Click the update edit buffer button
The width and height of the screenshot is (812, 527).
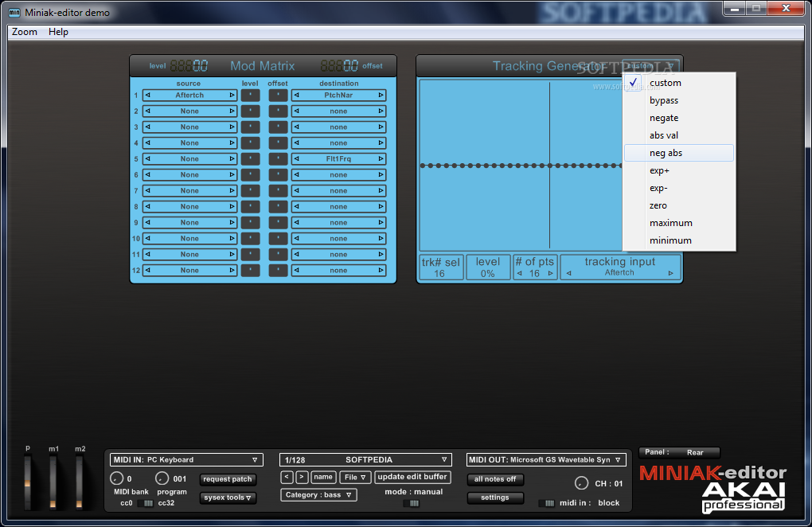coord(412,477)
